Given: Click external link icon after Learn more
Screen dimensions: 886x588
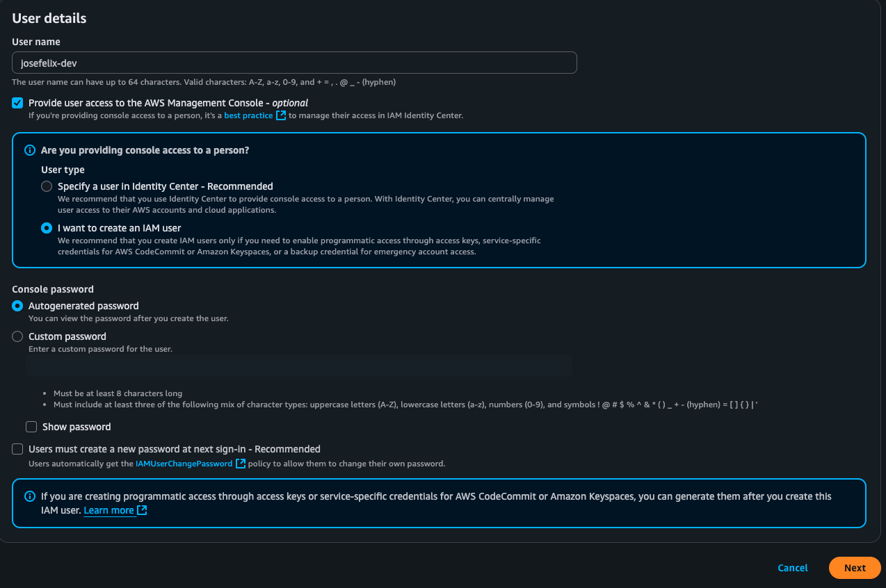Looking at the screenshot, I should click(x=142, y=510).
